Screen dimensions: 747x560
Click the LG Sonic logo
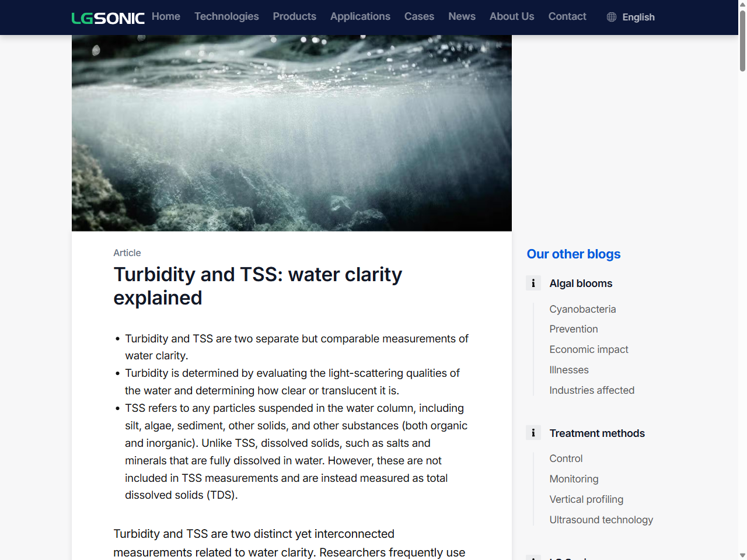click(x=108, y=17)
